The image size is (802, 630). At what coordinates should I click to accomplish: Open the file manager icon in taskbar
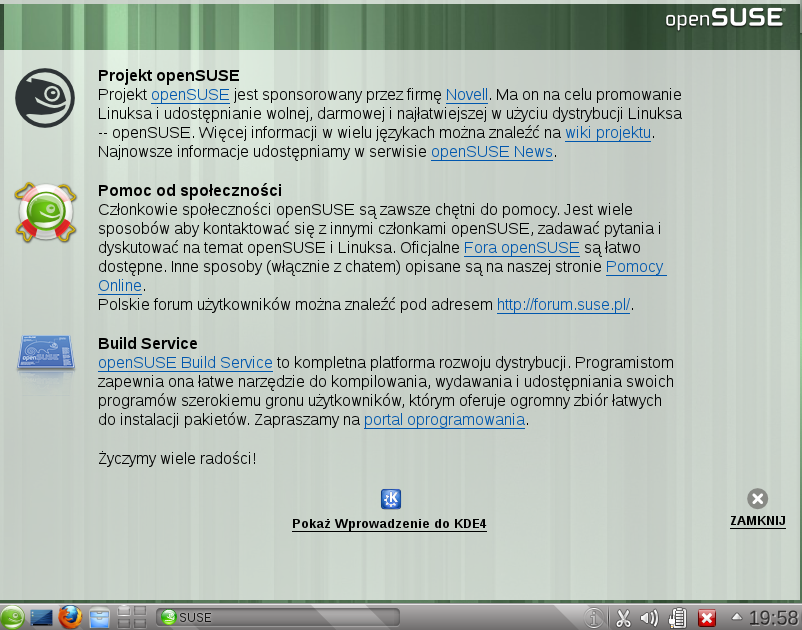98,617
